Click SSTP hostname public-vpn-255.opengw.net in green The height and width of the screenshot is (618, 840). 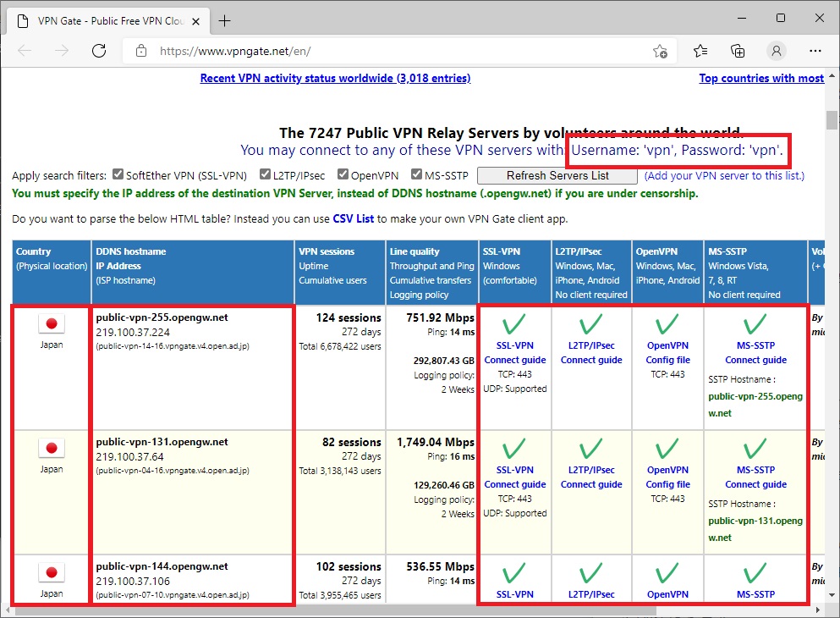point(755,405)
